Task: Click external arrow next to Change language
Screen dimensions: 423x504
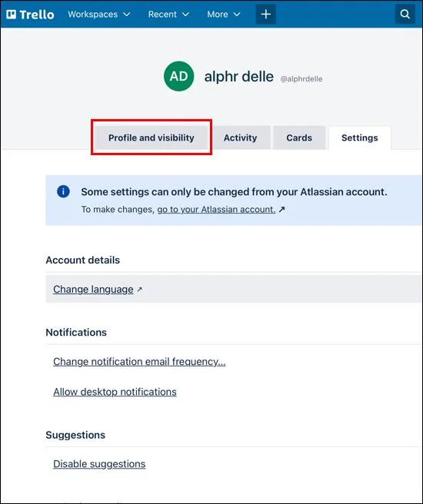Action: click(139, 290)
